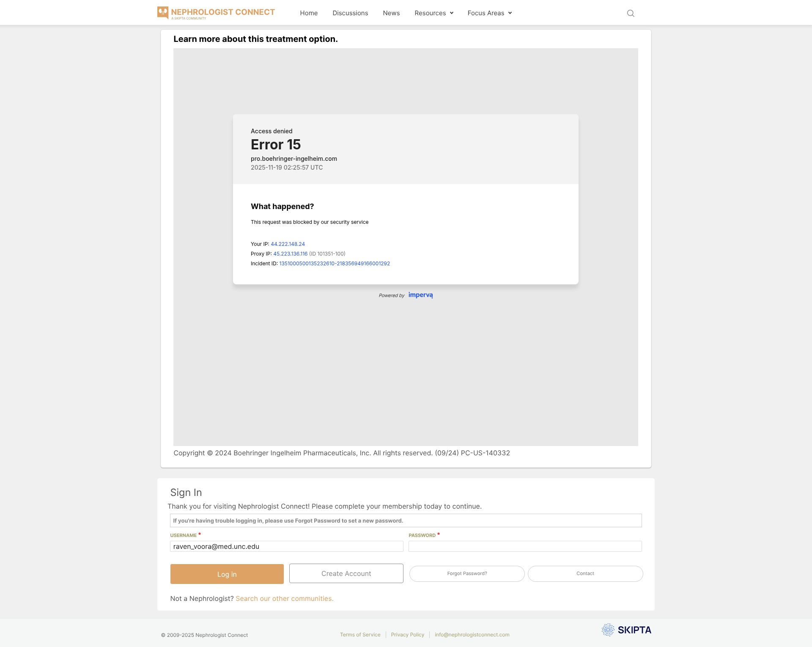Focus the Password input field
Image resolution: width=812 pixels, height=647 pixels.
(x=525, y=546)
